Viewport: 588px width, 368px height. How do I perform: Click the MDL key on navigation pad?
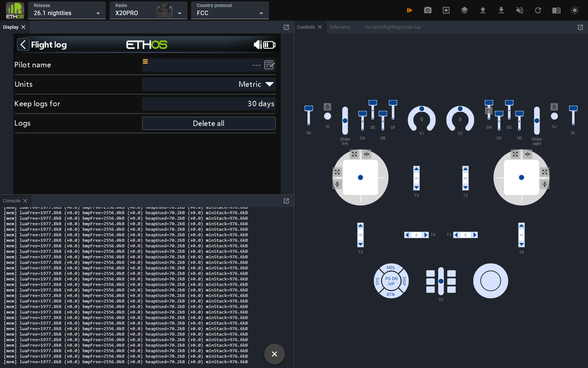(391, 268)
